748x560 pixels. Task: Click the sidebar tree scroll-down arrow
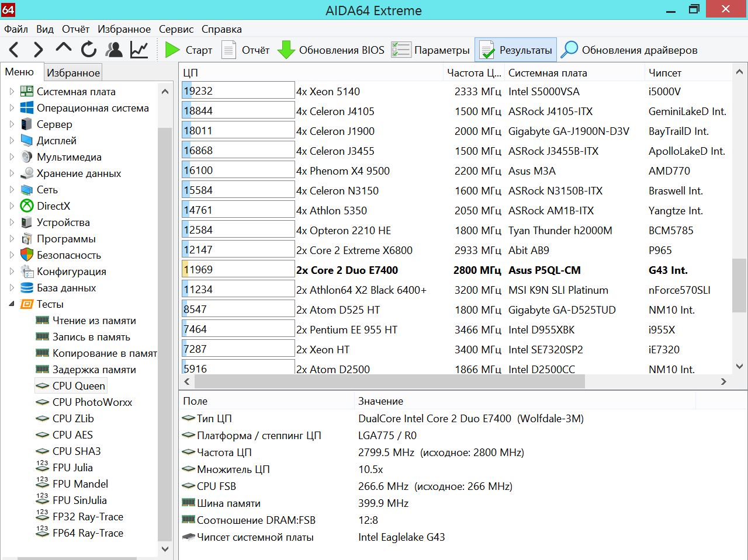click(x=165, y=549)
